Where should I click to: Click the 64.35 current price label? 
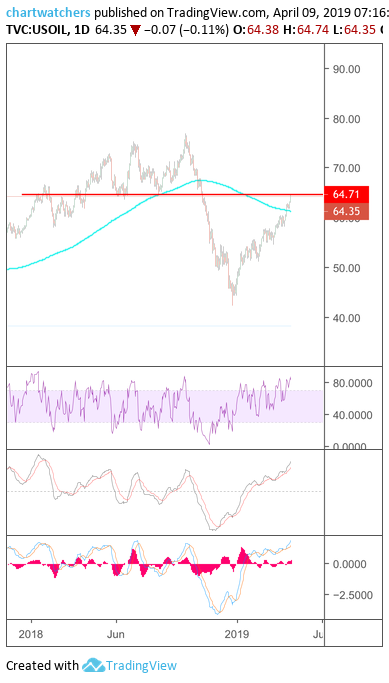(347, 211)
